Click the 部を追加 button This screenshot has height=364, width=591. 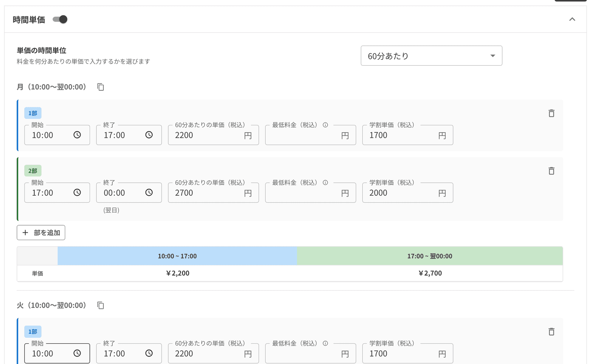coord(41,233)
